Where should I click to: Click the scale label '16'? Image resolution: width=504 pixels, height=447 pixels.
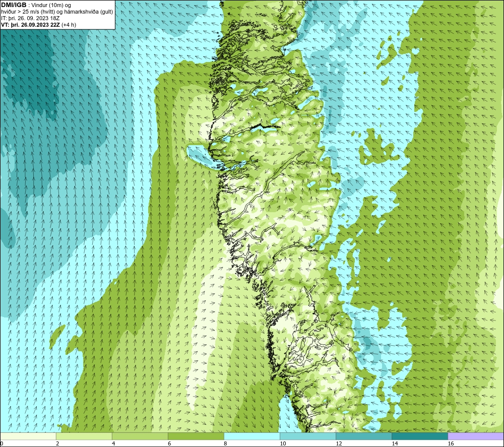tap(451, 443)
